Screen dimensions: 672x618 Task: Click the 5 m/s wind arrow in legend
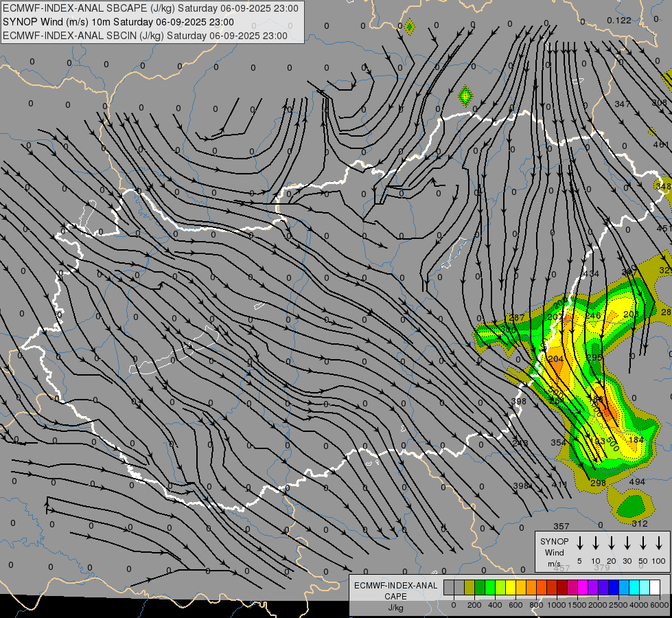coord(579,543)
